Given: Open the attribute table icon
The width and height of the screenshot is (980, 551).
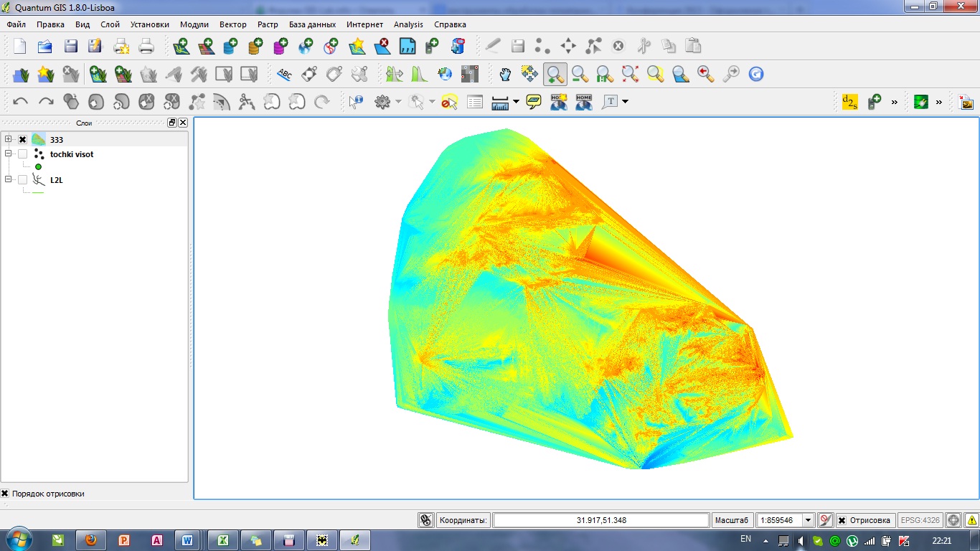Looking at the screenshot, I should coord(475,102).
